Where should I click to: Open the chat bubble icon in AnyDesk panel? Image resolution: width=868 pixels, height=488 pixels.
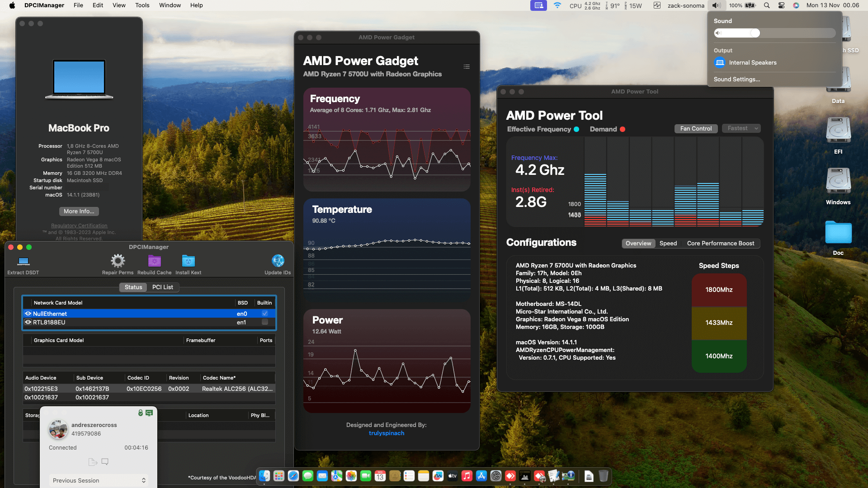[105, 462]
